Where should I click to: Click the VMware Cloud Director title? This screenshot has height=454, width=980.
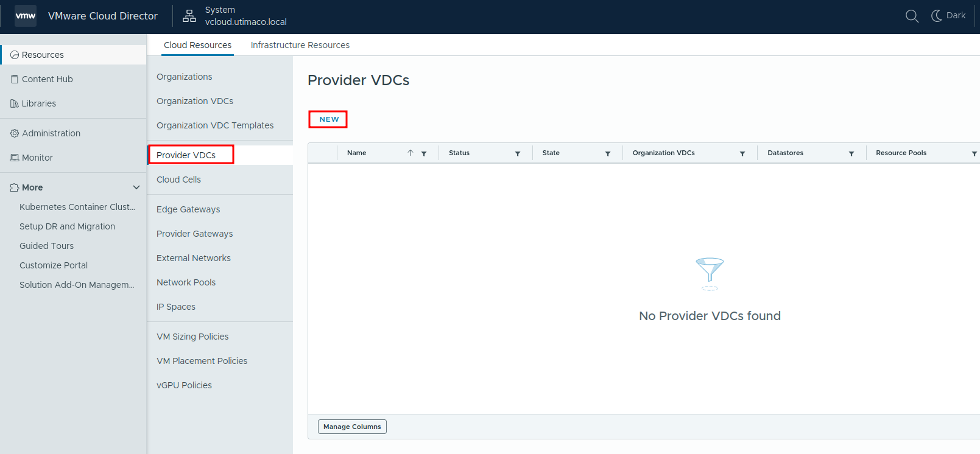point(103,16)
